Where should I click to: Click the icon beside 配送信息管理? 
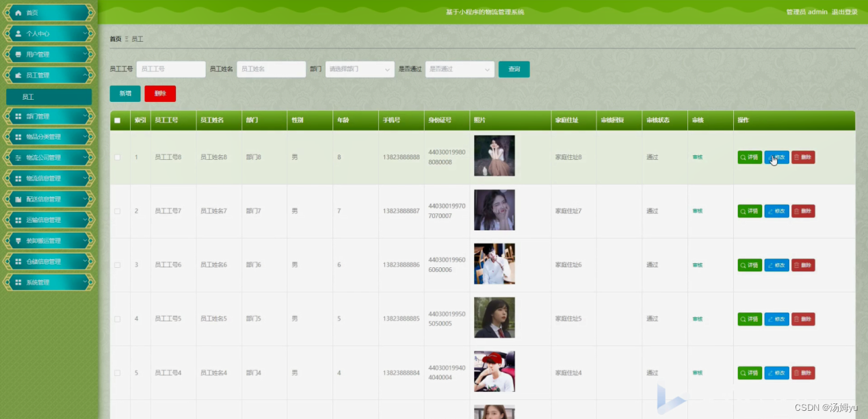coord(18,200)
